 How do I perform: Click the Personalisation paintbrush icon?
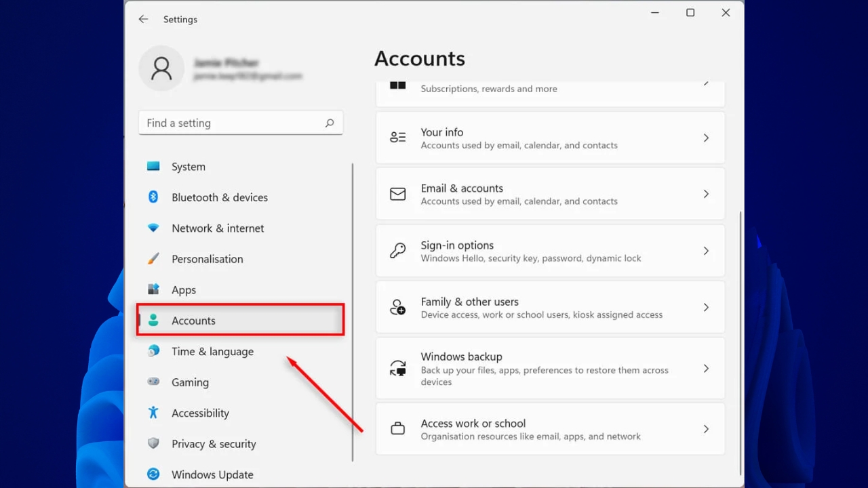[x=153, y=259]
